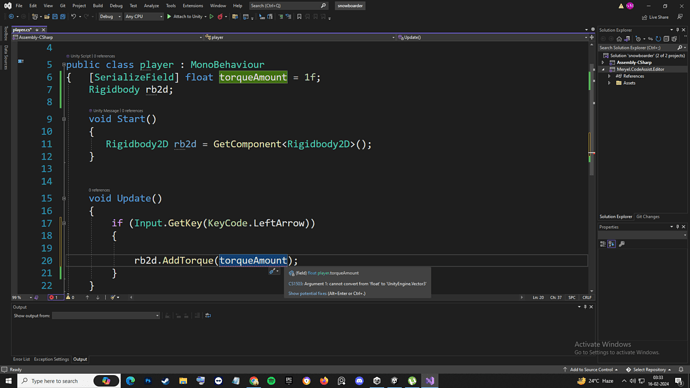Expand the Assets folder node
690x388 pixels.
(609, 83)
